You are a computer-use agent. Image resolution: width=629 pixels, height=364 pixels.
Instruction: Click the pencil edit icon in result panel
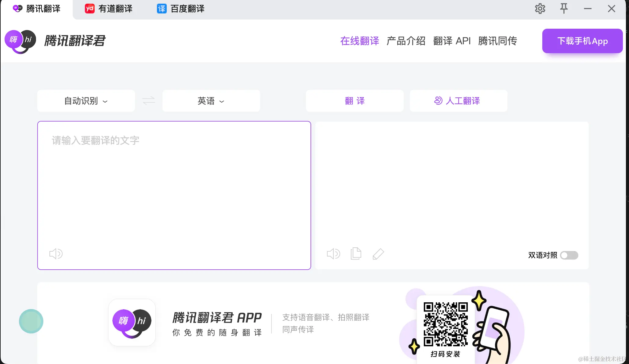click(378, 254)
